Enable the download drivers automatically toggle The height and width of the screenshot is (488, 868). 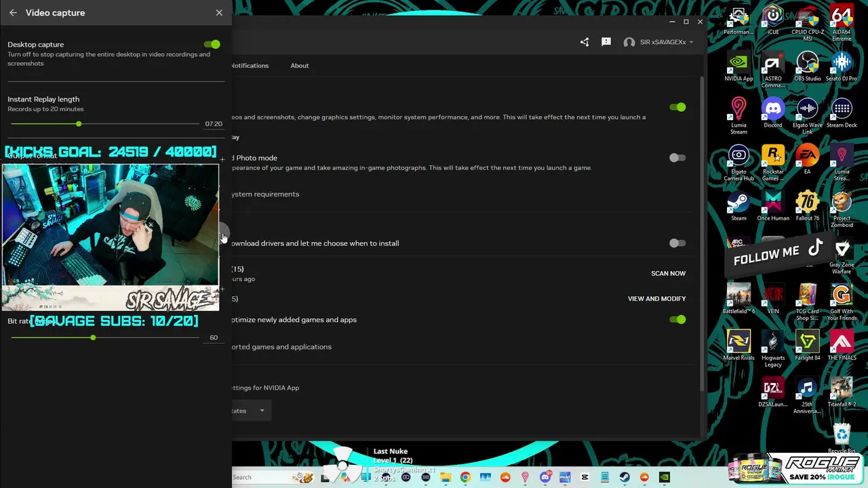[677, 243]
